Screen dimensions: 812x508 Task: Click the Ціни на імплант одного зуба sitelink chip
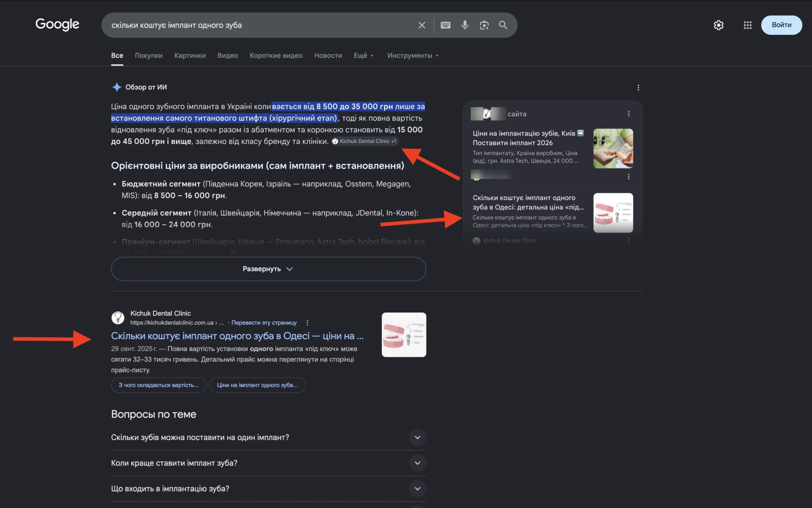(x=257, y=385)
